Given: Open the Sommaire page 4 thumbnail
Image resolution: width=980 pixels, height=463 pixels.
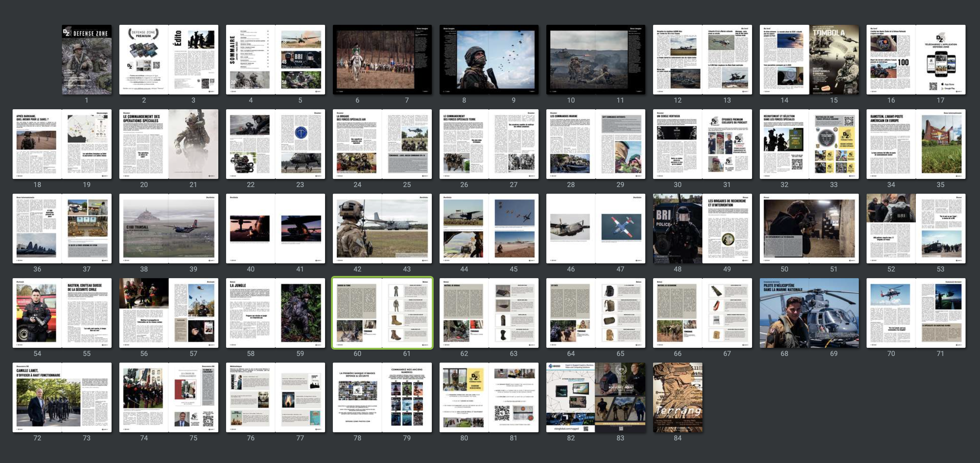Looking at the screenshot, I should 250,60.
